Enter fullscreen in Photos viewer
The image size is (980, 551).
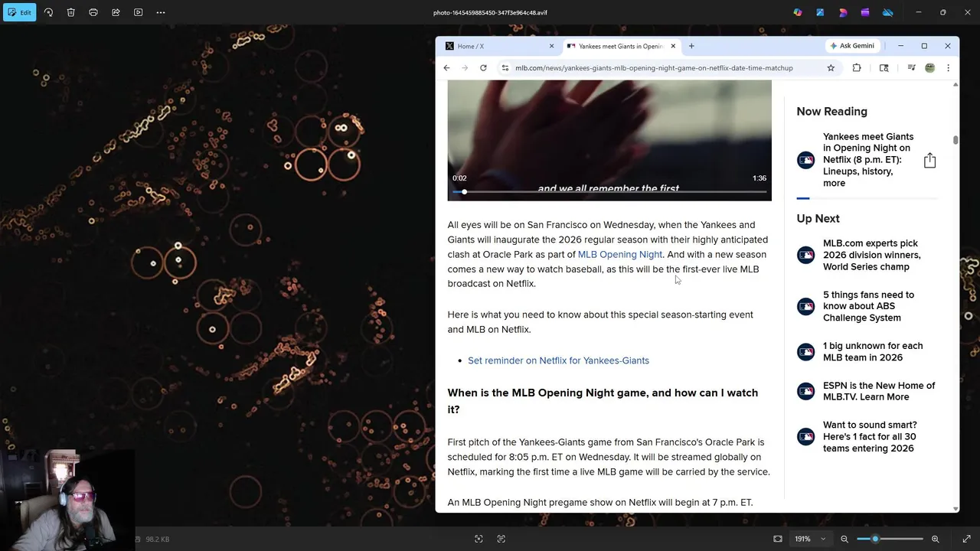click(x=966, y=539)
